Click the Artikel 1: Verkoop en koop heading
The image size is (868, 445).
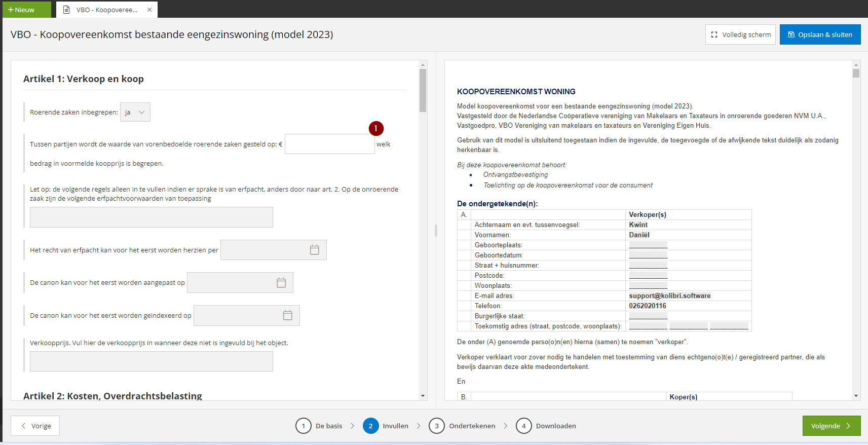coord(84,79)
